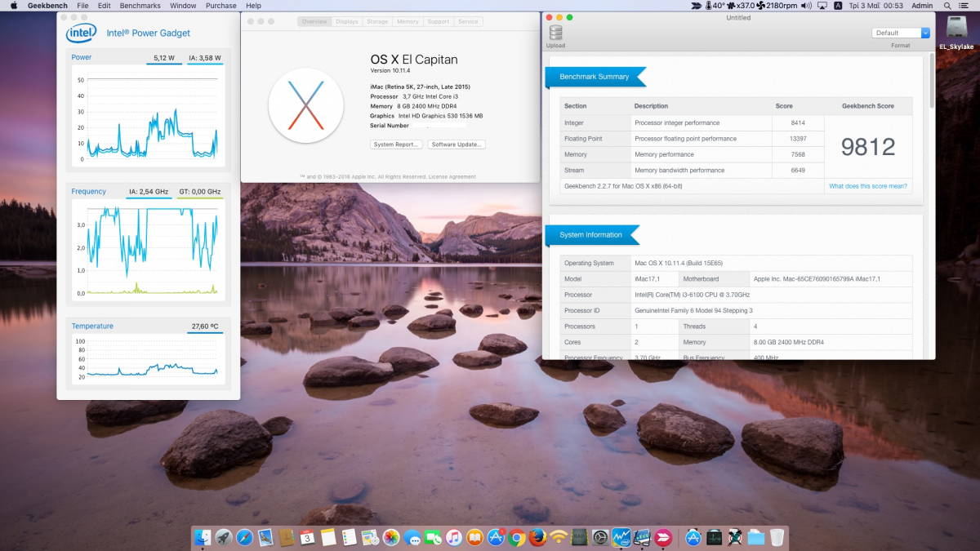Open Reminders from the Dock
The height and width of the screenshot is (551, 980).
[350, 537]
